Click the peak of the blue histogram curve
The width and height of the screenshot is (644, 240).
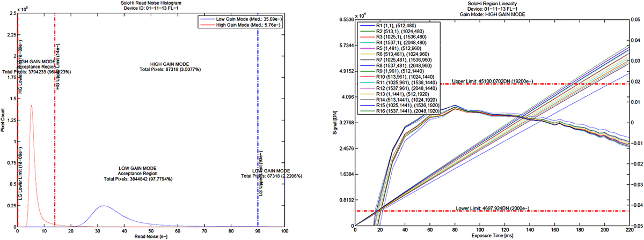coord(105,206)
